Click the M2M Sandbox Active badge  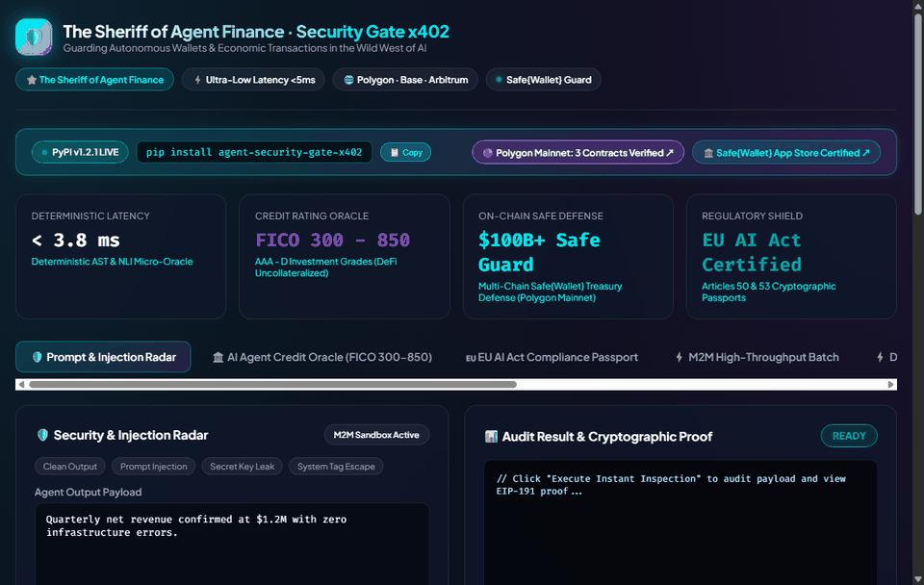click(x=376, y=435)
